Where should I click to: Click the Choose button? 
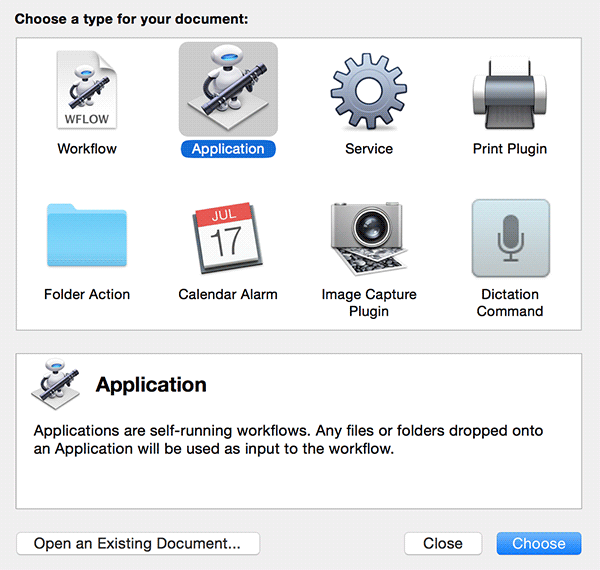[x=539, y=543]
